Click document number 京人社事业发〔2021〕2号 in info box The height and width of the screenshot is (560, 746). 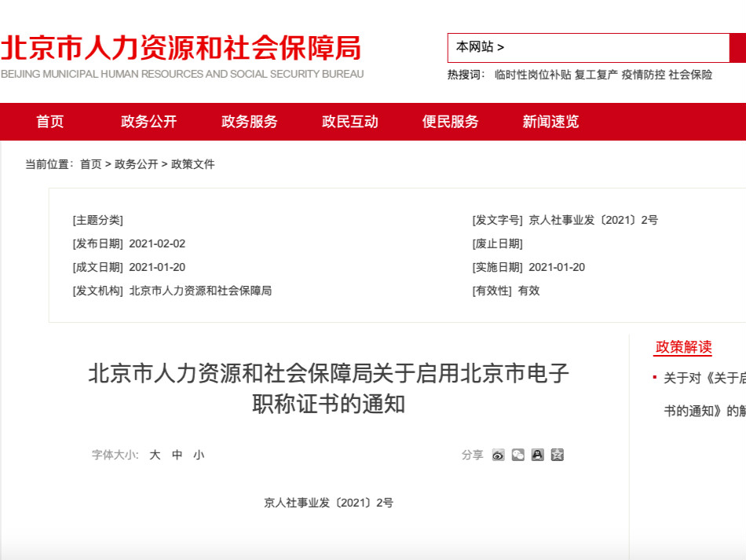pos(594,220)
